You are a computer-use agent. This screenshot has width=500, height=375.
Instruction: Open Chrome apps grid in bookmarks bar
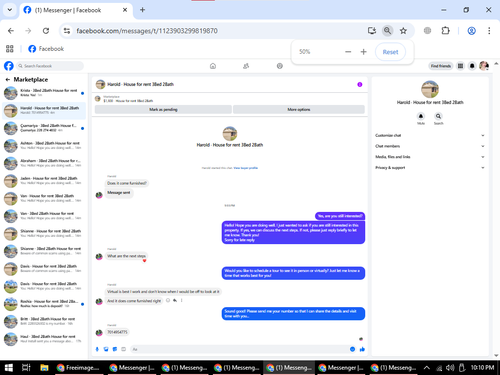[10, 49]
